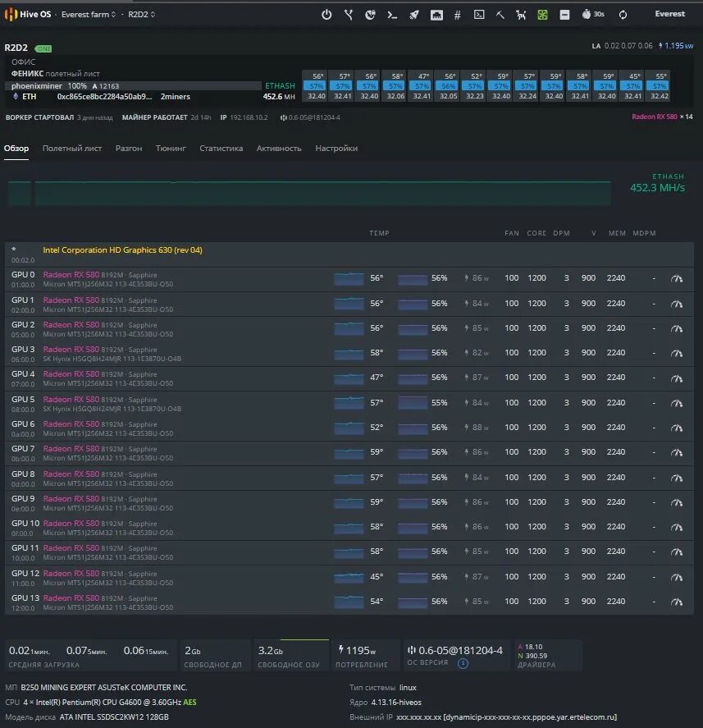Screen dimensions: 703x728
Task: Open tuning gauge icon for GPU 6
Action: [x=677, y=428]
